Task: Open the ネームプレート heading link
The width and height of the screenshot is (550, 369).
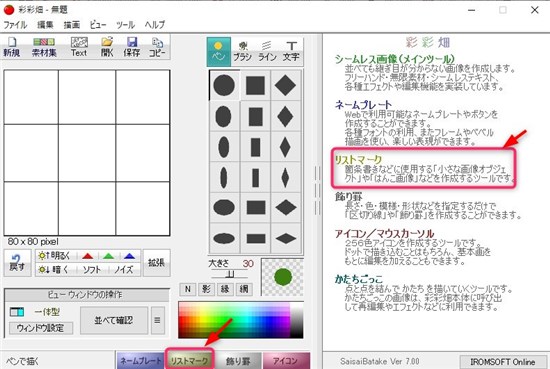Action: (x=363, y=105)
